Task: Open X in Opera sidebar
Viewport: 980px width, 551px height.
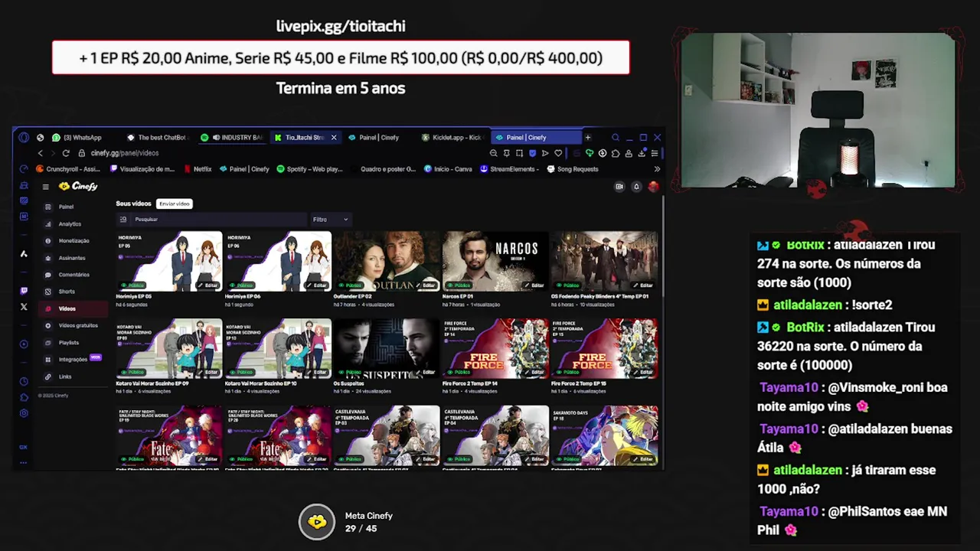Action: 24,307
